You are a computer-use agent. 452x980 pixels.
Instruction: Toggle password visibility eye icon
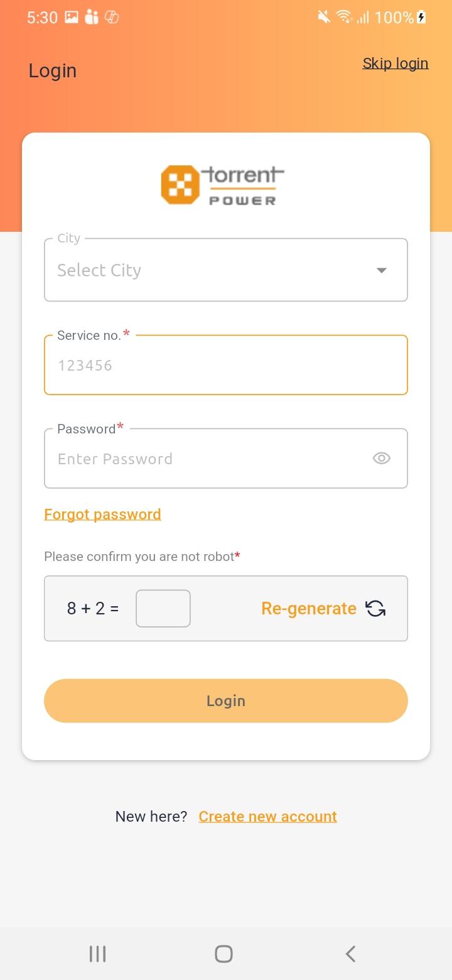[x=381, y=459]
